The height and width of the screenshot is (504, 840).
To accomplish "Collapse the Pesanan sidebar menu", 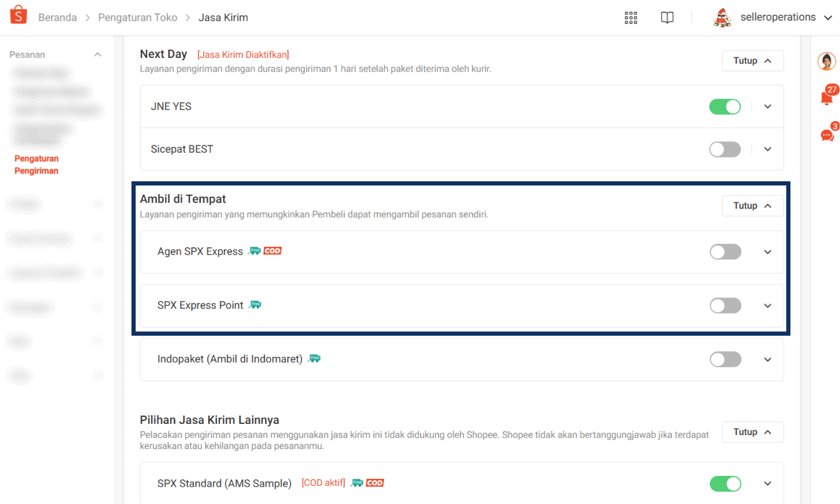I will (98, 55).
